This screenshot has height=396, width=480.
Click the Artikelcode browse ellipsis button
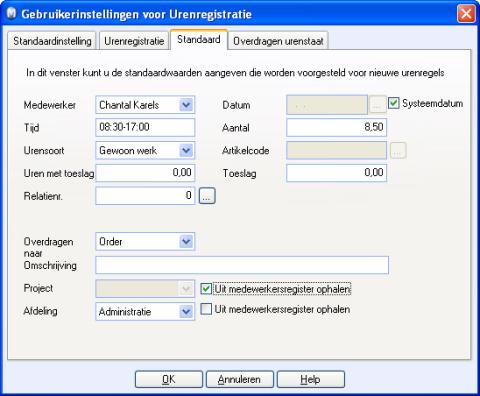point(398,151)
